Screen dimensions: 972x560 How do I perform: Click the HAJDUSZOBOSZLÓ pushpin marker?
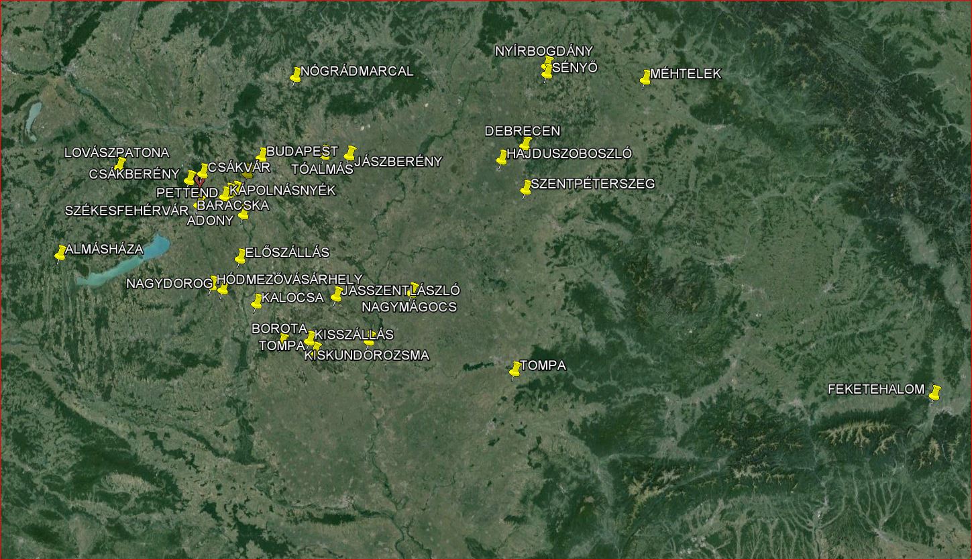[501, 159]
